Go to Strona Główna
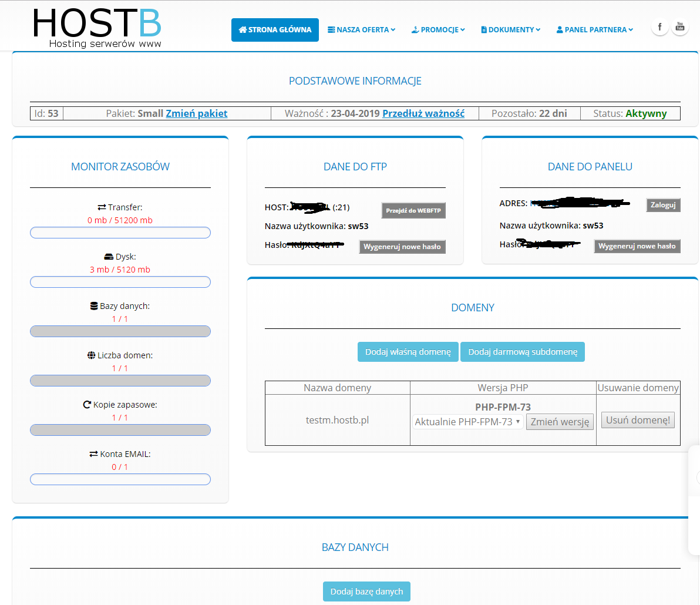This screenshot has width=700, height=605. pos(275,30)
